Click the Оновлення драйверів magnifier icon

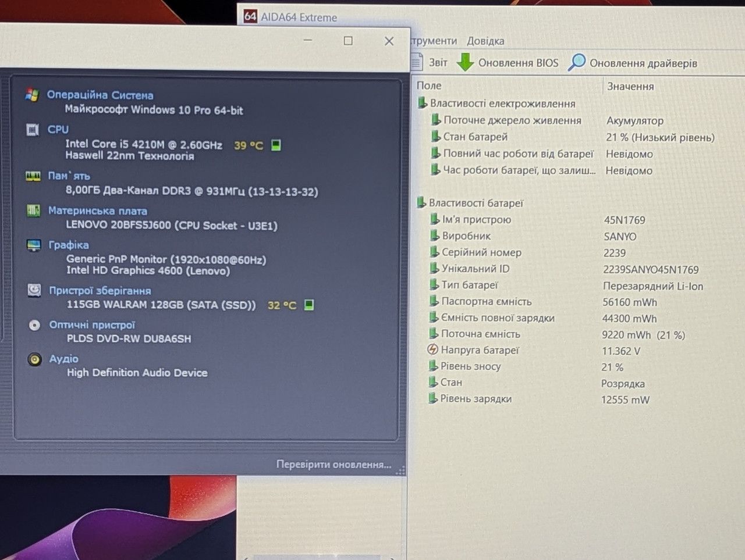[576, 62]
